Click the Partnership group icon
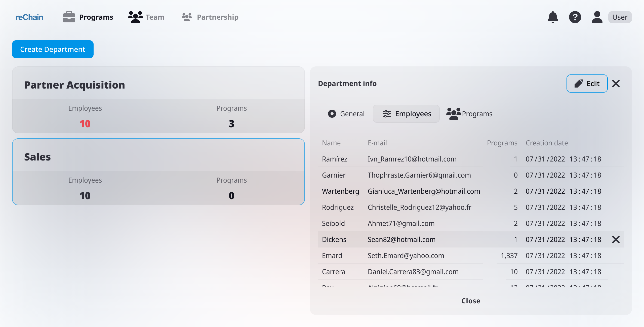644x327 pixels. (187, 17)
